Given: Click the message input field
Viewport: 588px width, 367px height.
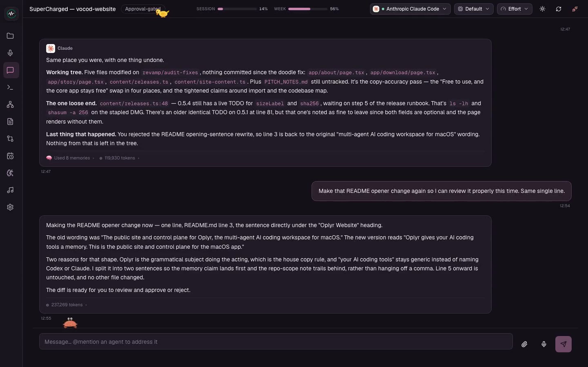Looking at the screenshot, I should pos(276,342).
